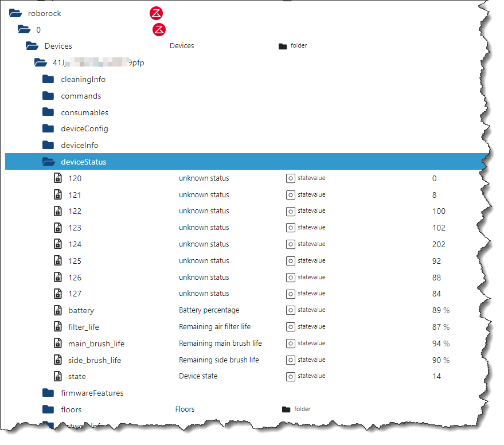Collapse the deviceStatus open folder icon
504x445 pixels.
coord(49,162)
